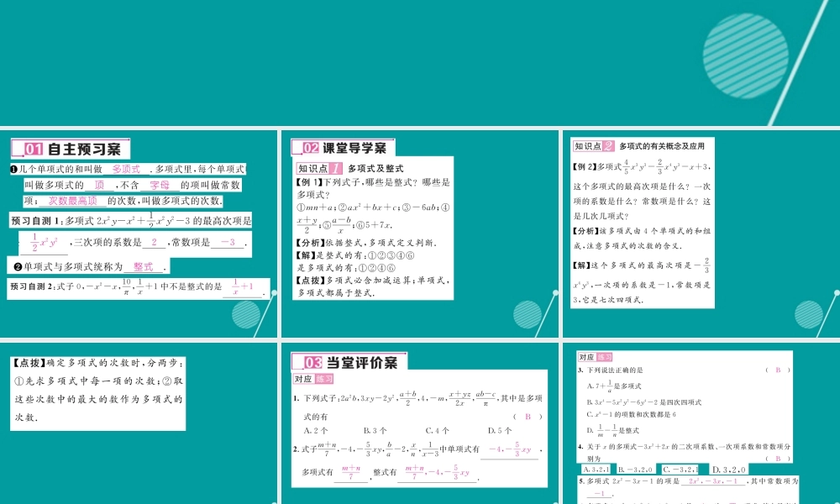
Task: Open the 【点拨】确定多项式的次数时 slide
Action: coord(139,423)
